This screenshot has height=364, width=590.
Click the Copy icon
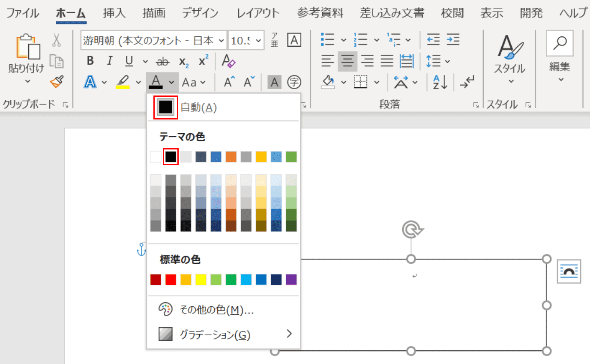[57, 61]
